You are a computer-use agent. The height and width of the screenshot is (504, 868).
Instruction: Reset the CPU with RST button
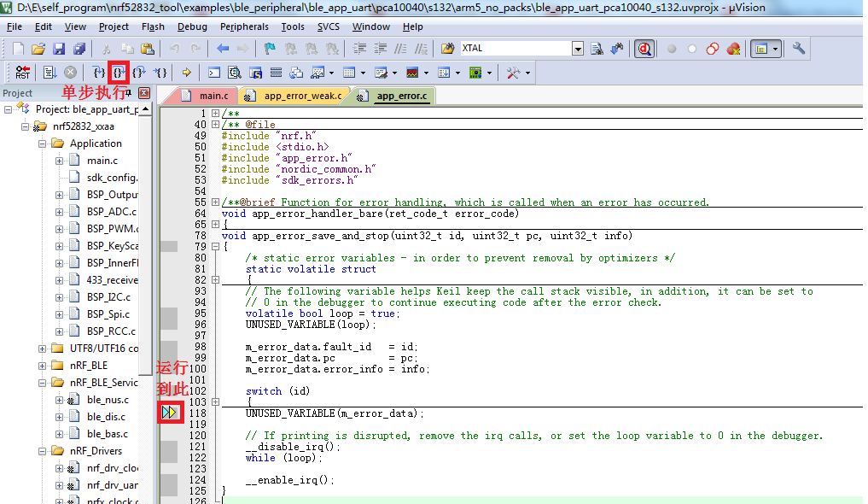23,73
